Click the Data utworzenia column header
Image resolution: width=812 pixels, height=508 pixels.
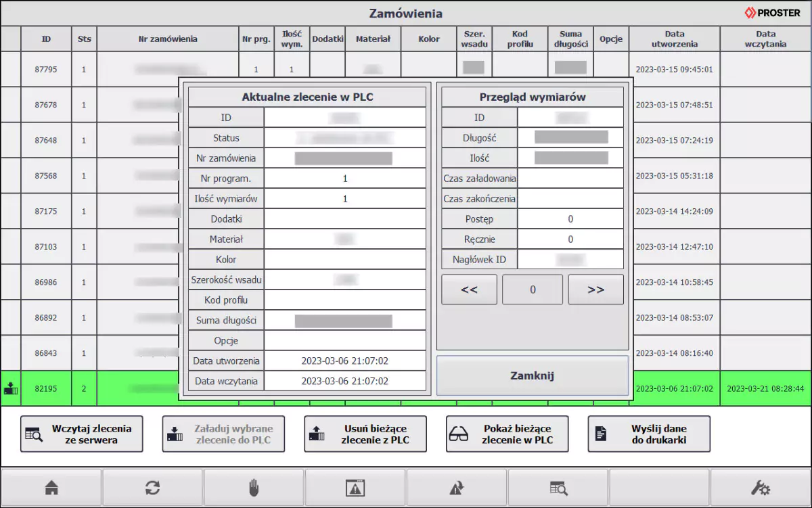(x=675, y=39)
